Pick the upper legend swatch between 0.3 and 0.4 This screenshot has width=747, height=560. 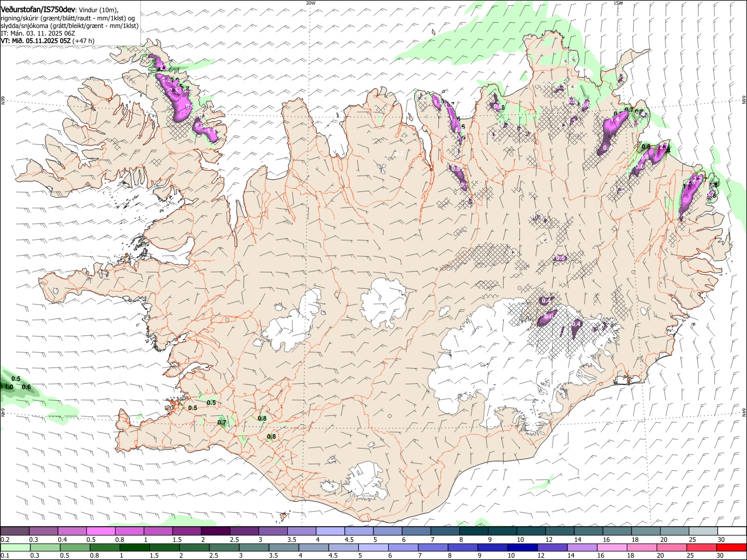coord(44,531)
